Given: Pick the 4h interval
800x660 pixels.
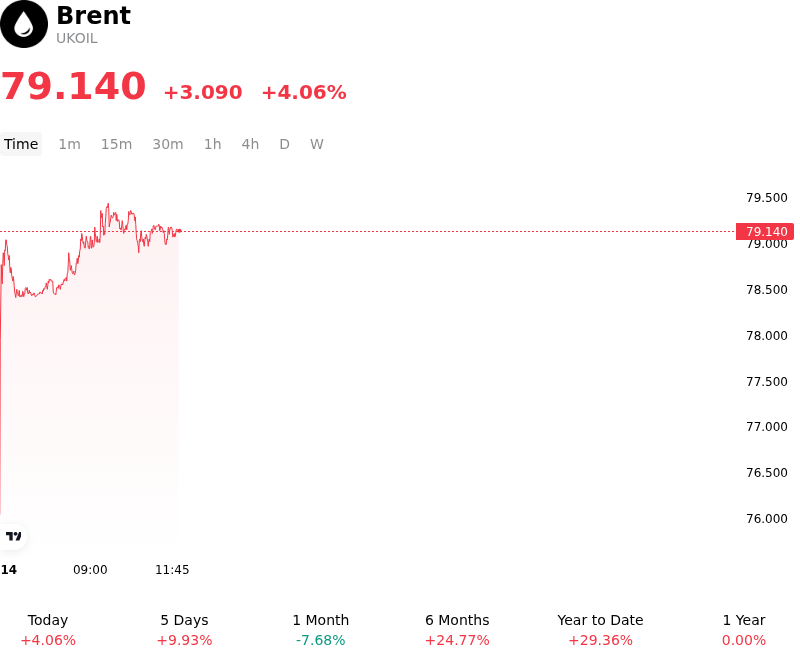Looking at the screenshot, I should (x=250, y=144).
